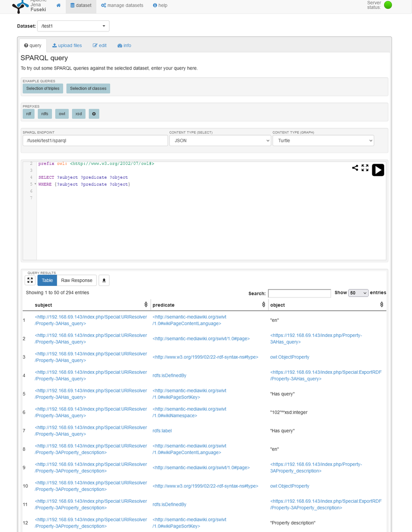Edit the SPARQL endpoint field
Viewport: 412px width, 532px height.
95,141
